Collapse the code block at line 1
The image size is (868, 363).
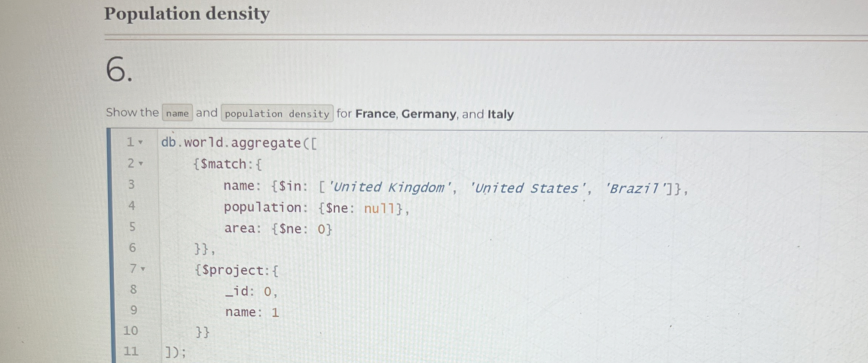click(x=140, y=142)
